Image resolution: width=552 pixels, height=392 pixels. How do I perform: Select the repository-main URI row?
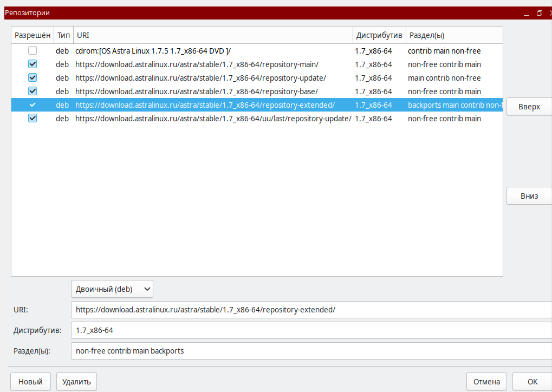[197, 64]
